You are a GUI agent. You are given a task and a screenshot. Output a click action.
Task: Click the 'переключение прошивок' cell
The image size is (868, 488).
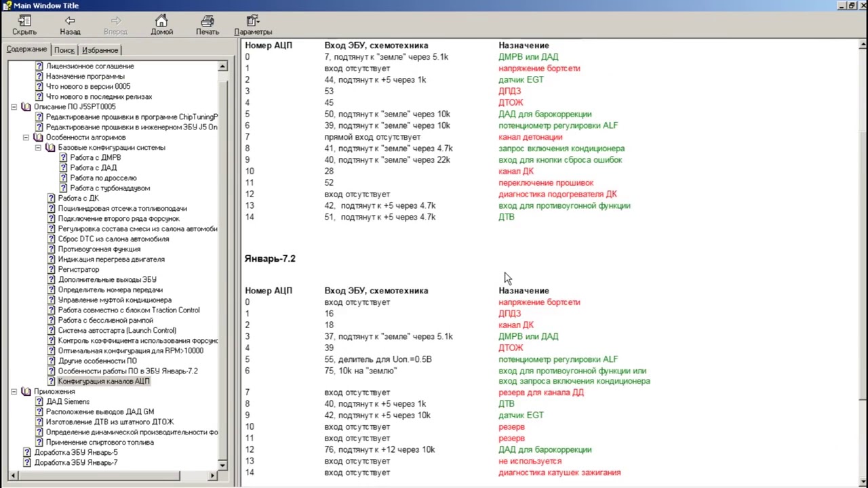546,183
